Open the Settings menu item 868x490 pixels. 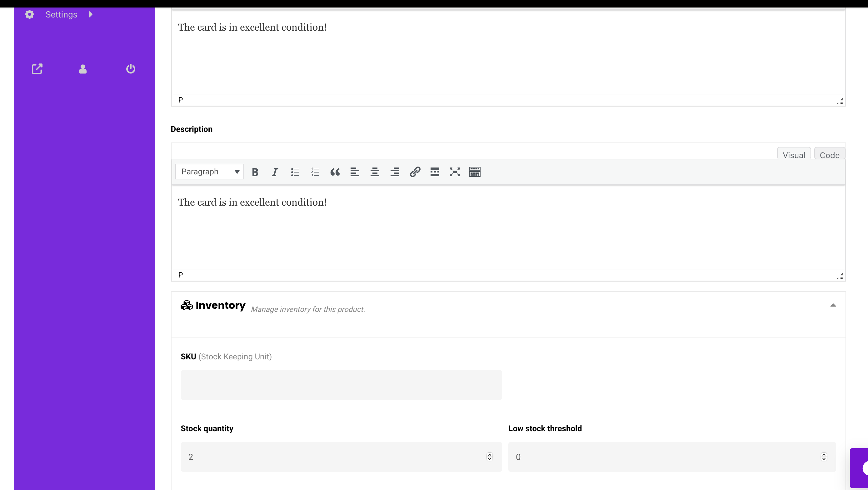click(x=61, y=14)
